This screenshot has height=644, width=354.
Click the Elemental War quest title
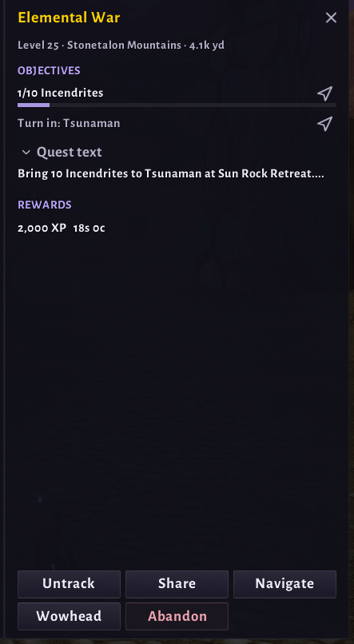[69, 18]
